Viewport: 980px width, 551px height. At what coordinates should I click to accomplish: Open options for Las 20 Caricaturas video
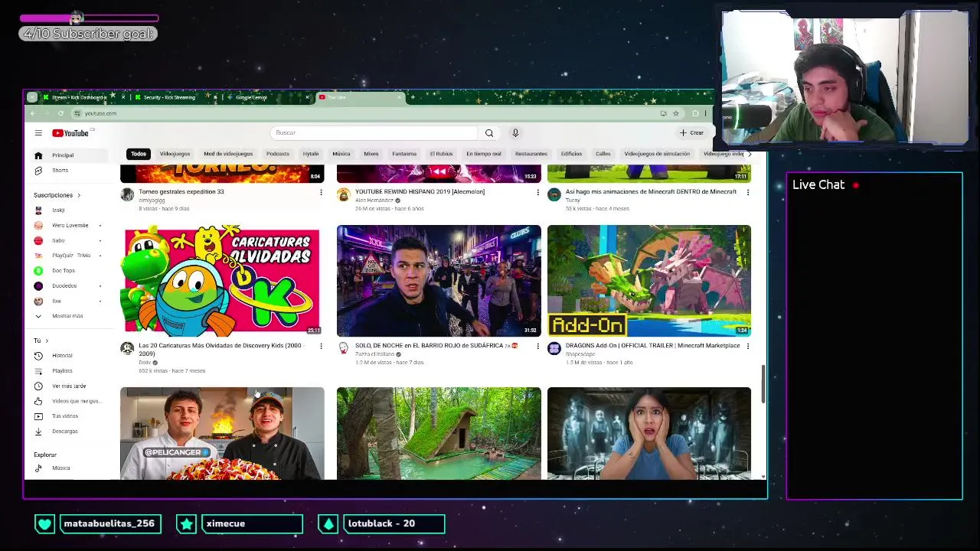tap(321, 347)
